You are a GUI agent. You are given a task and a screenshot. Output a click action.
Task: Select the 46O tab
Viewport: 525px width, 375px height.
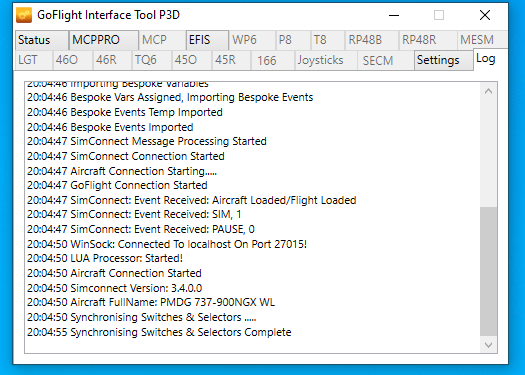pos(73,60)
